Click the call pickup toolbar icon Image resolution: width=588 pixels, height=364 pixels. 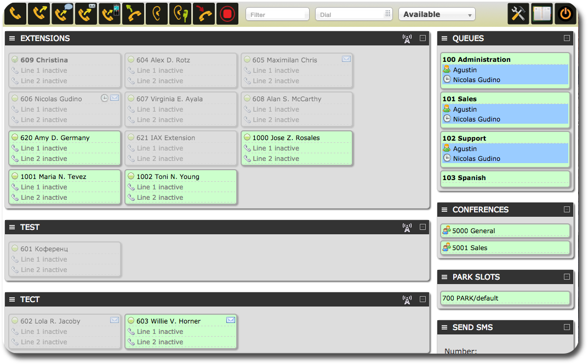point(133,14)
